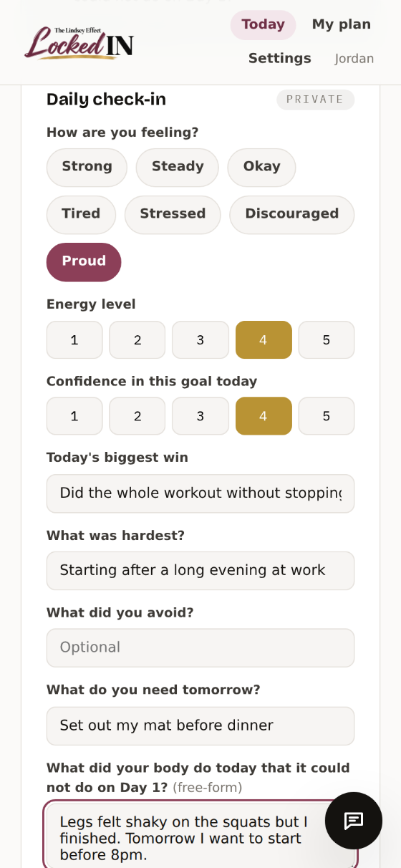Open the My plan tab
401x868 pixels.
tap(342, 25)
